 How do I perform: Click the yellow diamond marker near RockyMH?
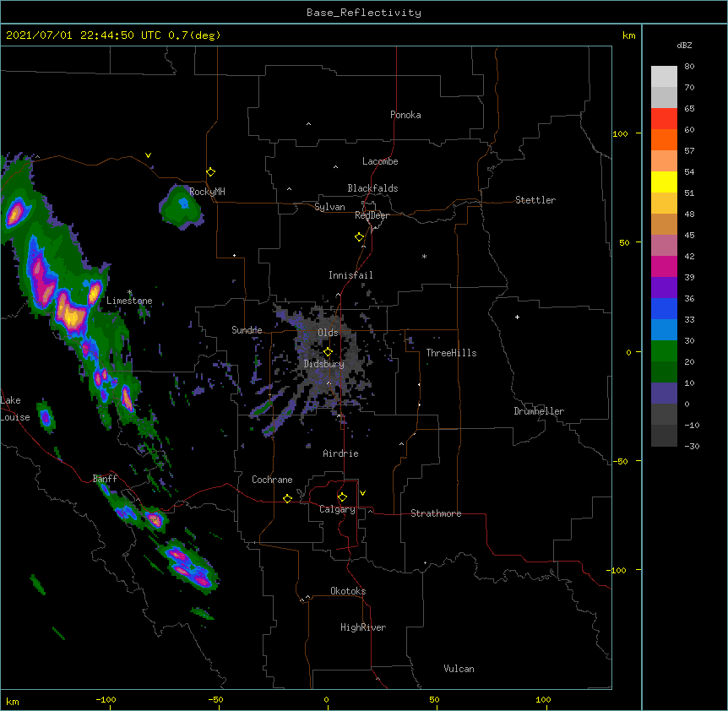[x=210, y=172]
